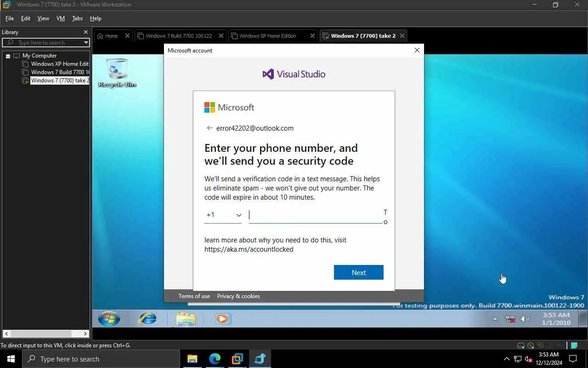Open Terms of use link
Viewport: 588px width, 368px height.
tap(194, 296)
